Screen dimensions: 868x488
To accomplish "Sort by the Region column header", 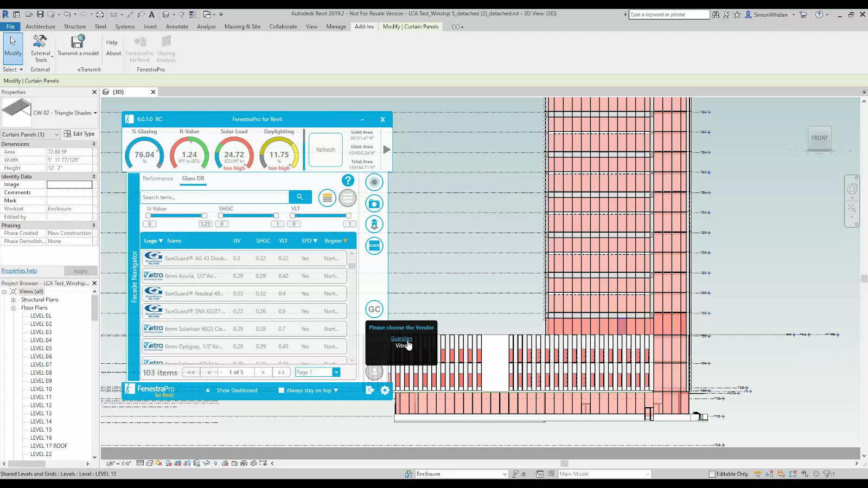I will (x=336, y=241).
